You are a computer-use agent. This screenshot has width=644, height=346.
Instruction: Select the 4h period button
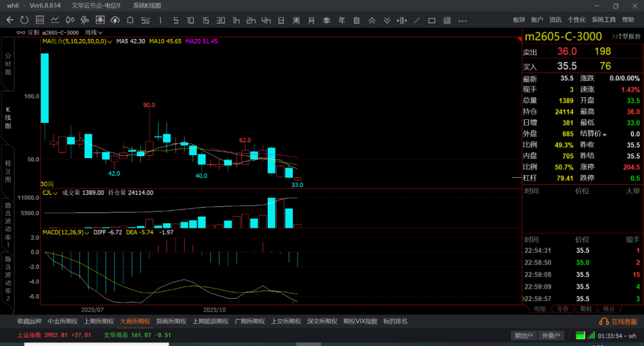266,20
